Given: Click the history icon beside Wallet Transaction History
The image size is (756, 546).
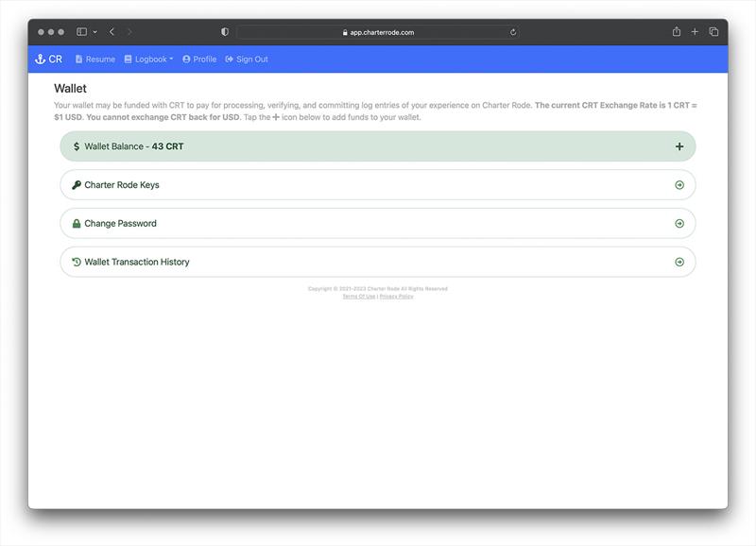Looking at the screenshot, I should (x=77, y=263).
